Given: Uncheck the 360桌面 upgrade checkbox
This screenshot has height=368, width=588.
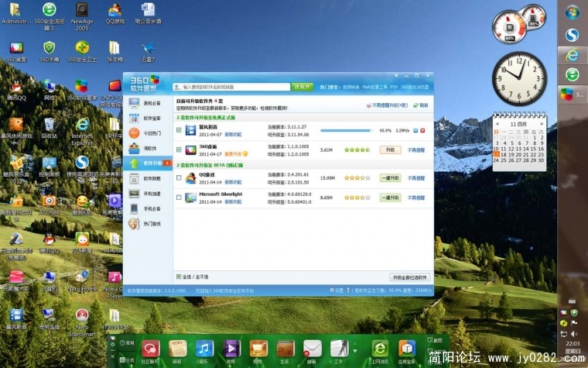Looking at the screenshot, I should click(x=179, y=150).
